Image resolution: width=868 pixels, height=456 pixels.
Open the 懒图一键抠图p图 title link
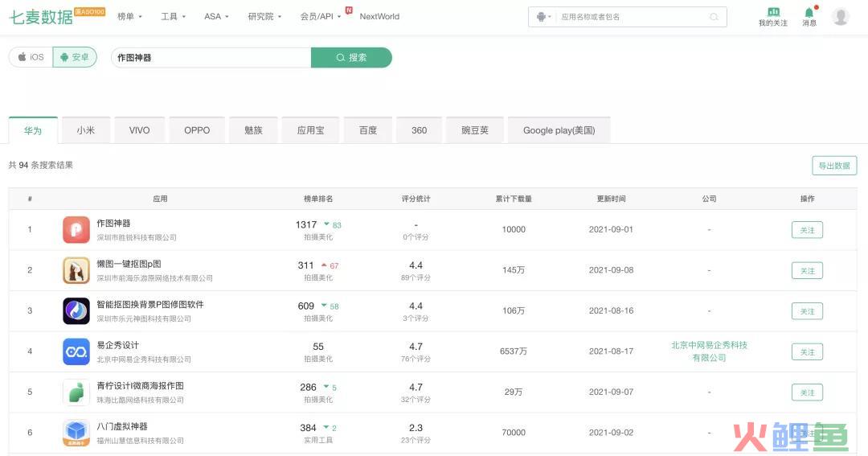click(129, 264)
